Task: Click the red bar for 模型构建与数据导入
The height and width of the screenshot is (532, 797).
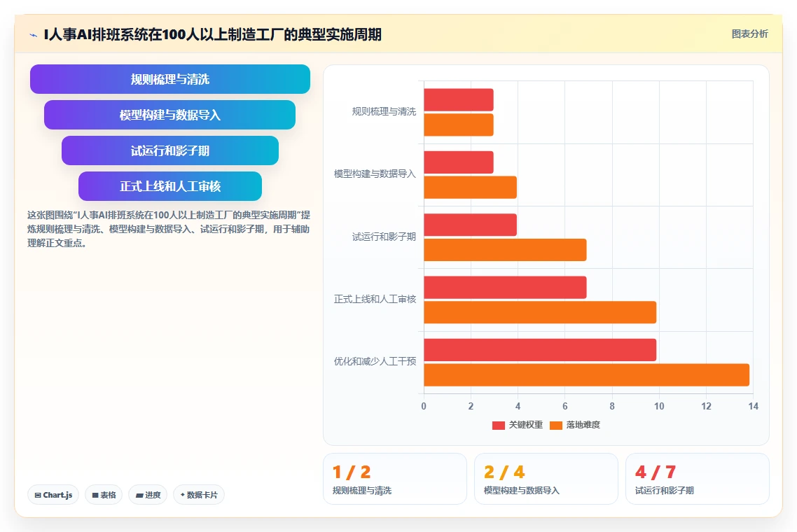Action: [459, 162]
